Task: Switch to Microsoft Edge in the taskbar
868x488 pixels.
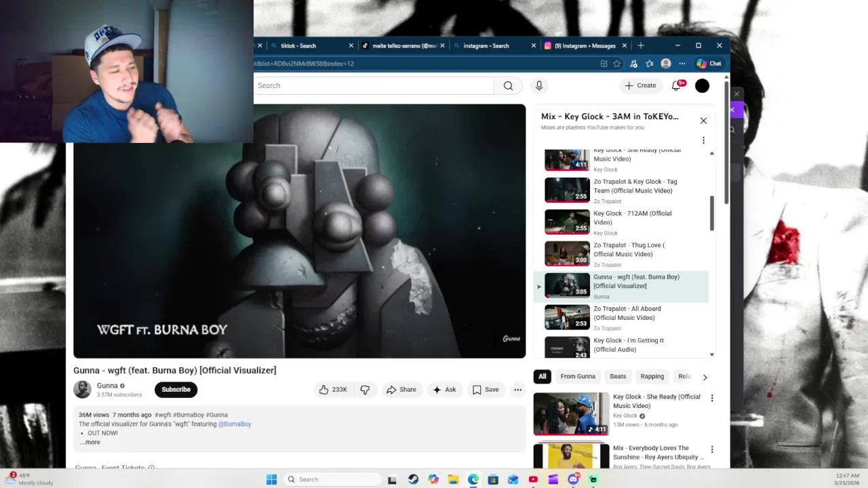Action: coord(473,479)
